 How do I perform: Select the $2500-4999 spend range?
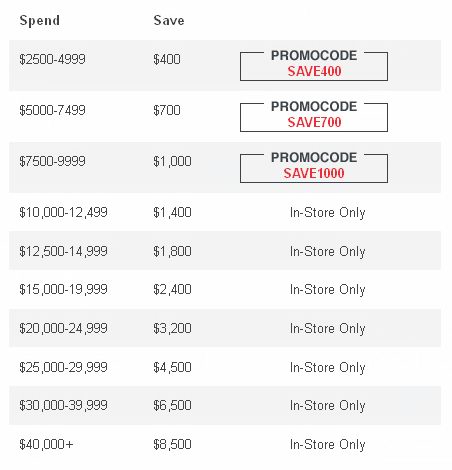pos(52,59)
